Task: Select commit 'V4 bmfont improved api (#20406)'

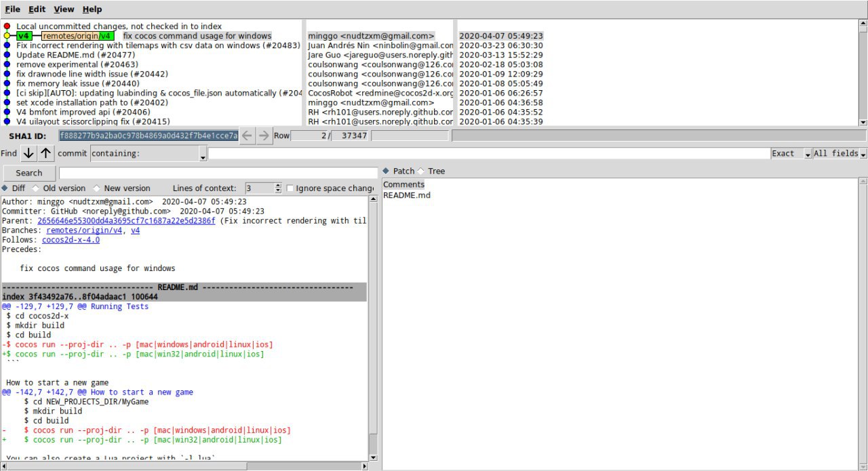Action: tap(83, 112)
